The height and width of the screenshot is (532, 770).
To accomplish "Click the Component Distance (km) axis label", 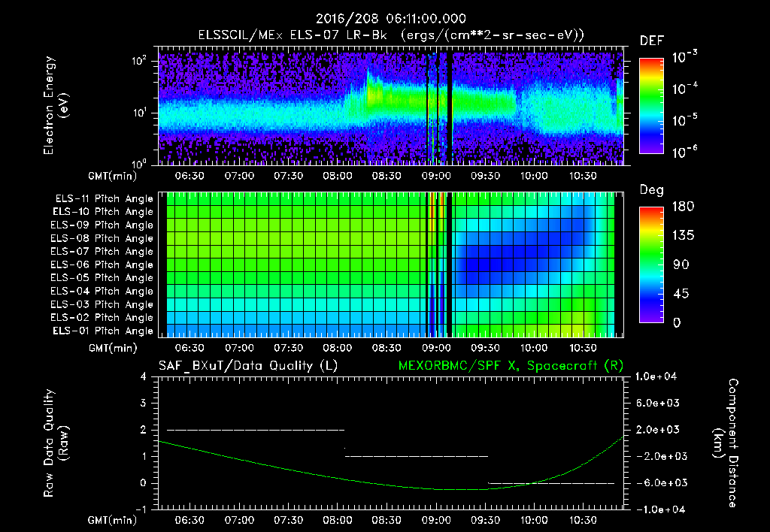I will tap(726, 443).
